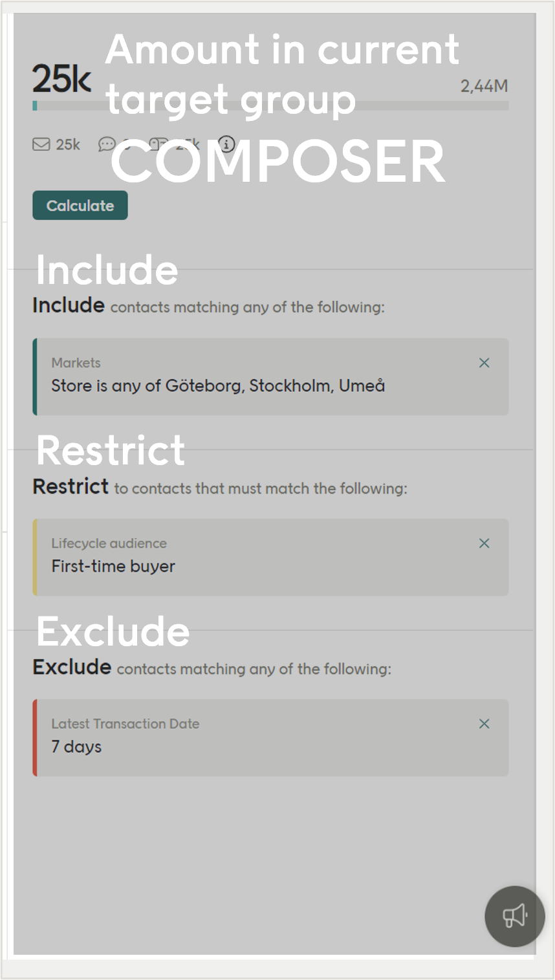Image resolution: width=555 pixels, height=980 pixels.
Task: Click the info circle beside channel counts
Action: pos(226,144)
